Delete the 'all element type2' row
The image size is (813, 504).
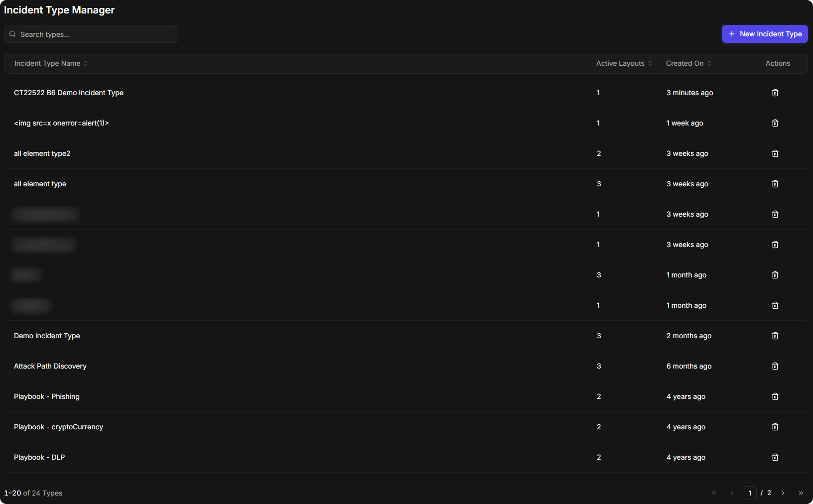pyautogui.click(x=775, y=153)
